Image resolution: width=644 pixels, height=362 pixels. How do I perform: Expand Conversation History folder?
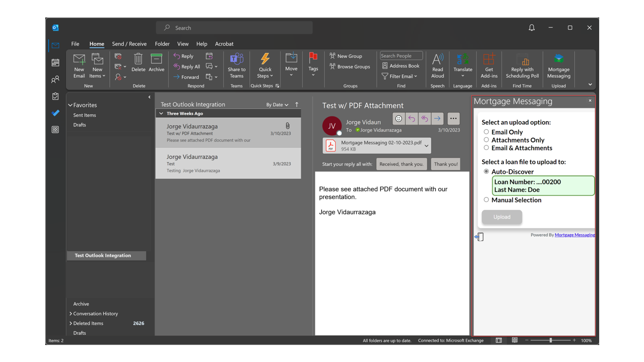[71, 313]
